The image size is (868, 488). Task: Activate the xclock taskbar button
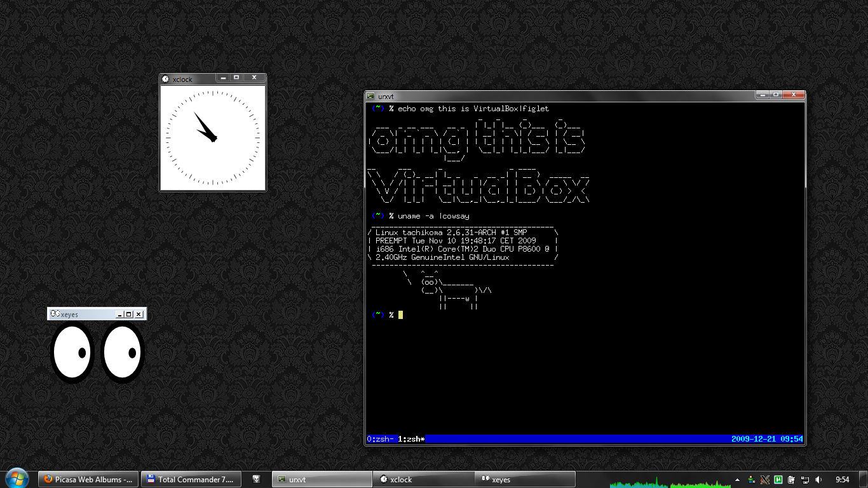(424, 480)
